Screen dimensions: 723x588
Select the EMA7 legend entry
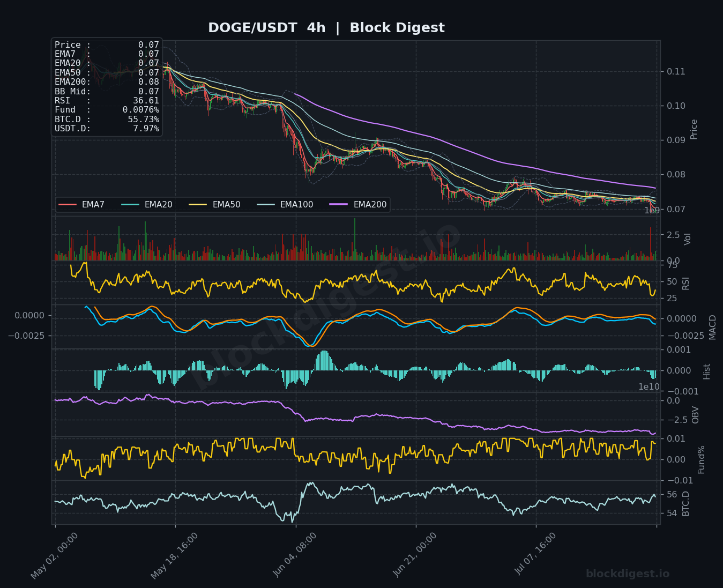[81, 205]
